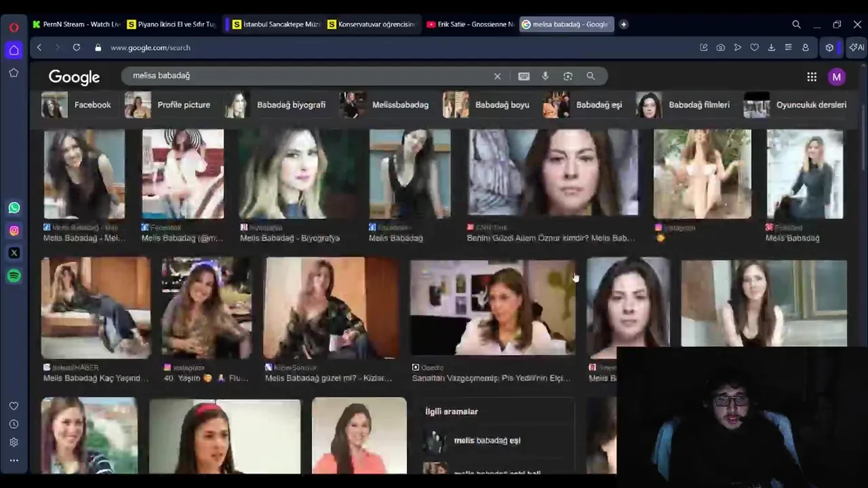Take a snapshot with the camera icon

(720, 47)
